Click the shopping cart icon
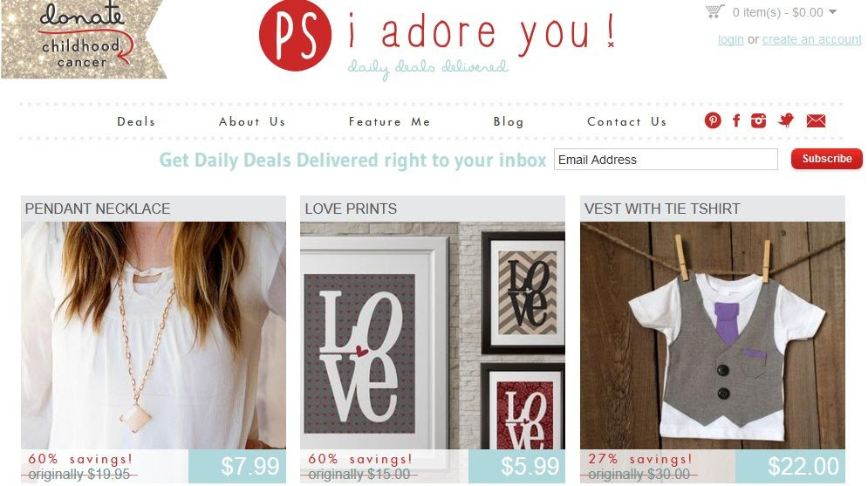The height and width of the screenshot is (486, 868). pyautogui.click(x=714, y=11)
